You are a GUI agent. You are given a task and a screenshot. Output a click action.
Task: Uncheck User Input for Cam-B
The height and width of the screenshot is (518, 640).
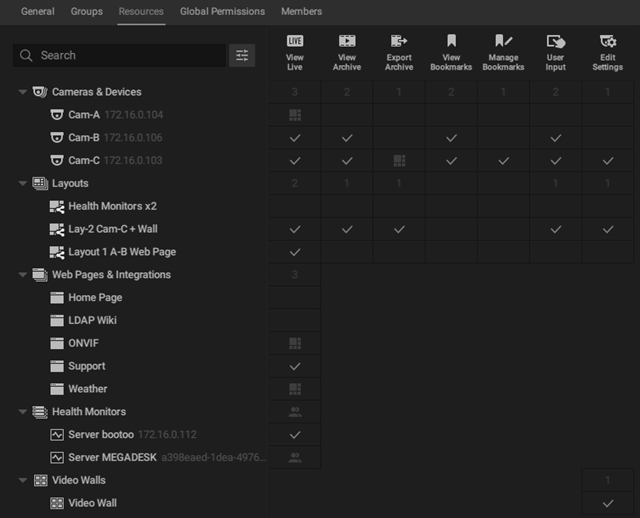pos(556,138)
